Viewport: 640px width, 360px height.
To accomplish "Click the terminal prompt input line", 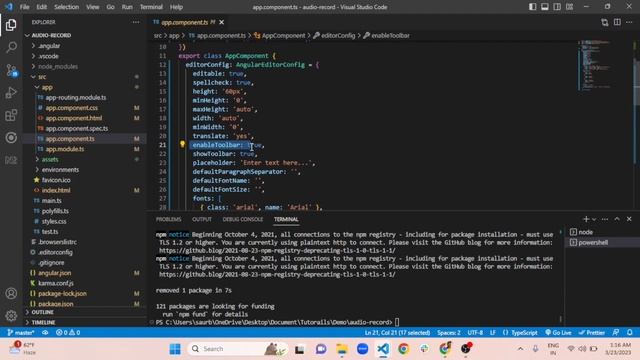I will pos(278,322).
